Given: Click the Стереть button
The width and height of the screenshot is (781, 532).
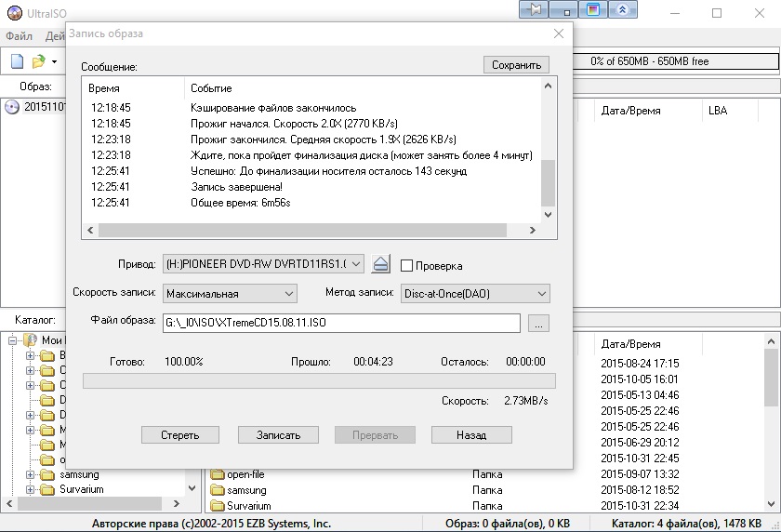Looking at the screenshot, I should pyautogui.click(x=179, y=435).
